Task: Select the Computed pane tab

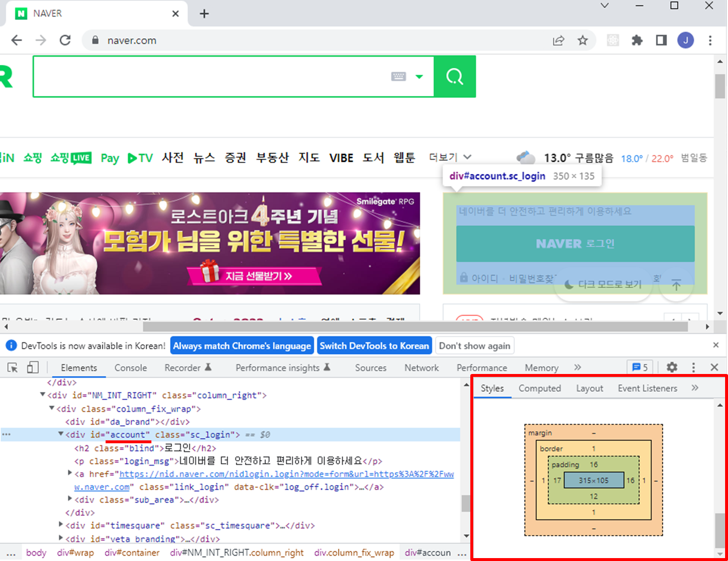Action: (540, 389)
